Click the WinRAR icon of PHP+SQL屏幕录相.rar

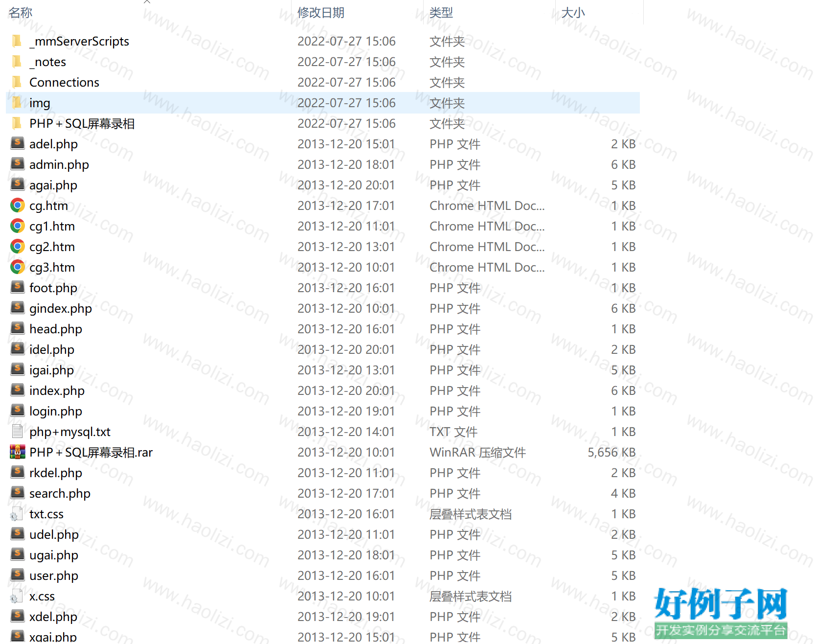click(18, 452)
